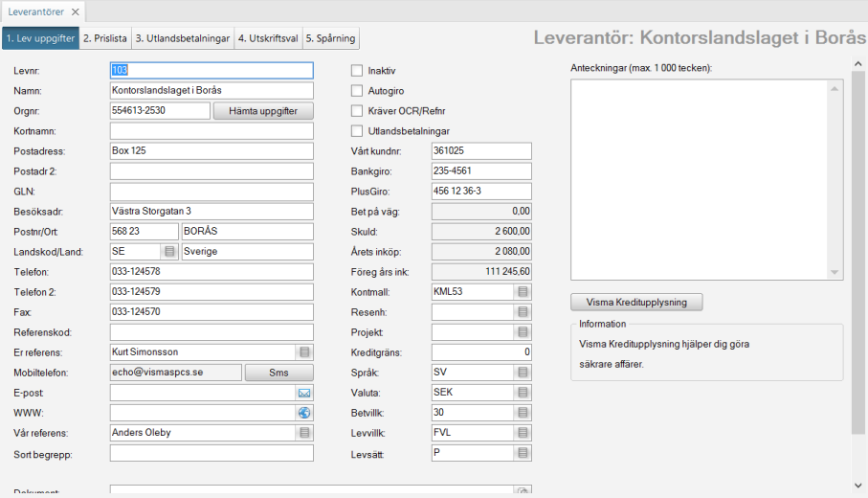Open the Er referens lookup list icon
This screenshot has height=498, width=868.
point(304,352)
